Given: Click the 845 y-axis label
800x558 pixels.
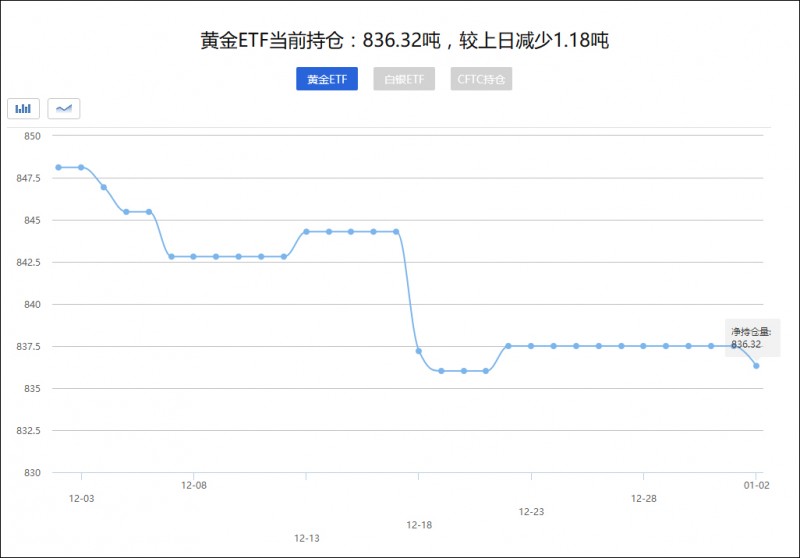Looking at the screenshot, I should [x=32, y=220].
